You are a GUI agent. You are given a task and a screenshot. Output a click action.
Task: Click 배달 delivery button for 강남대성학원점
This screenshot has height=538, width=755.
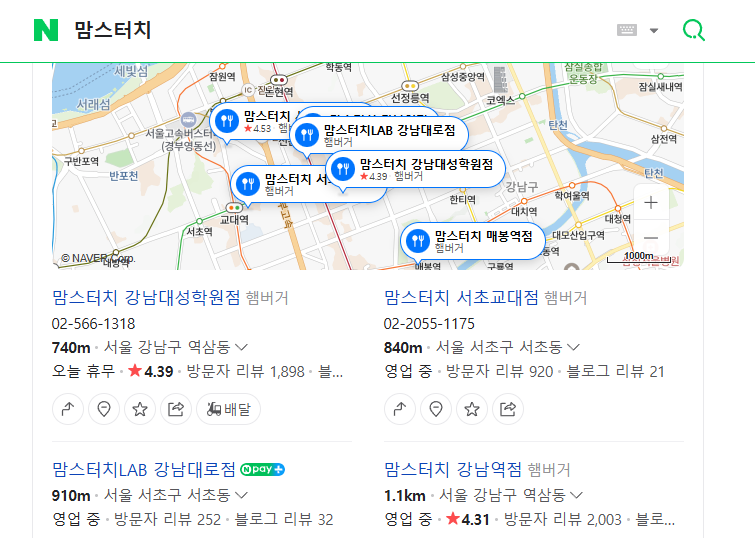click(229, 409)
